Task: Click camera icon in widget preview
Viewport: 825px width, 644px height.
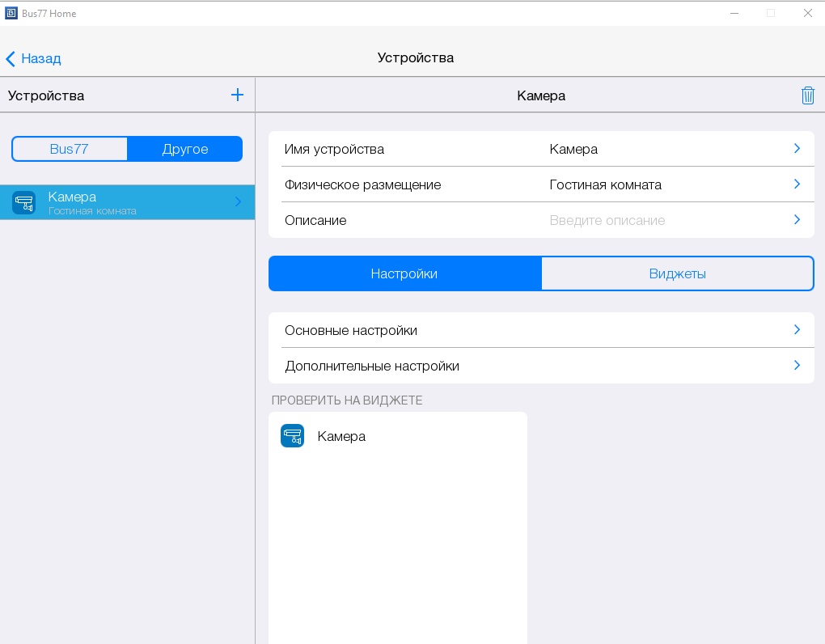Action: pos(292,436)
